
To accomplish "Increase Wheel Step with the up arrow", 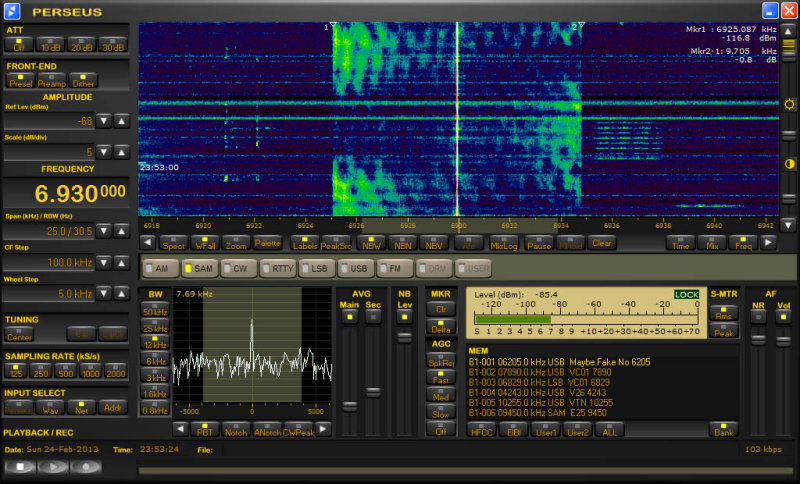I will 121,293.
